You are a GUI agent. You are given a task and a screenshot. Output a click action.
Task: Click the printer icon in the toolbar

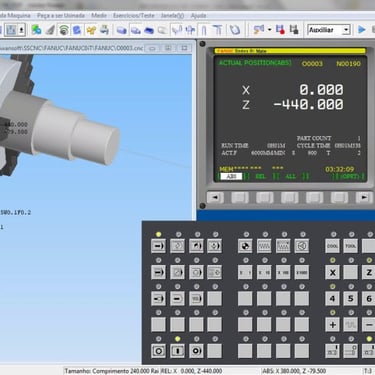point(104,30)
